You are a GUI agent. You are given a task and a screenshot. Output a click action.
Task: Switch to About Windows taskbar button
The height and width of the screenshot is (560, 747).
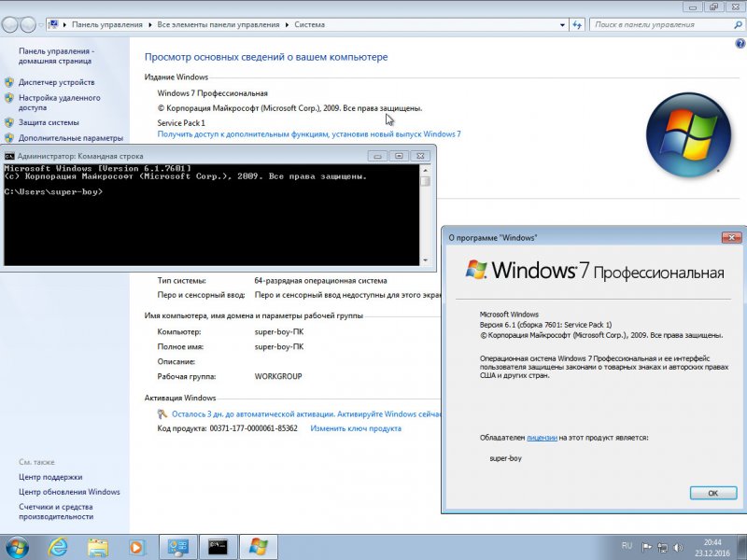tap(259, 547)
